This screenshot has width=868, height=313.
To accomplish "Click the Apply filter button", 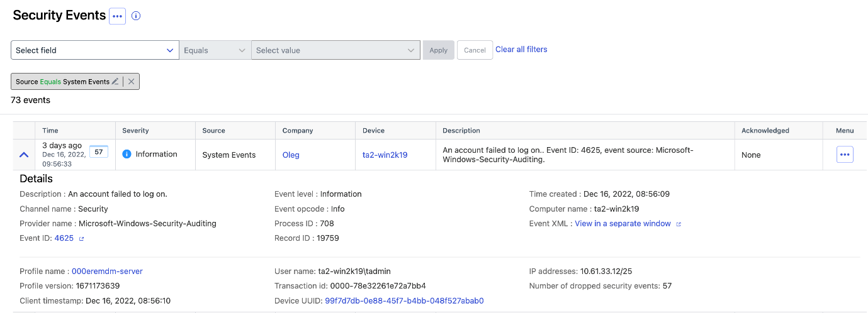I will pos(439,50).
